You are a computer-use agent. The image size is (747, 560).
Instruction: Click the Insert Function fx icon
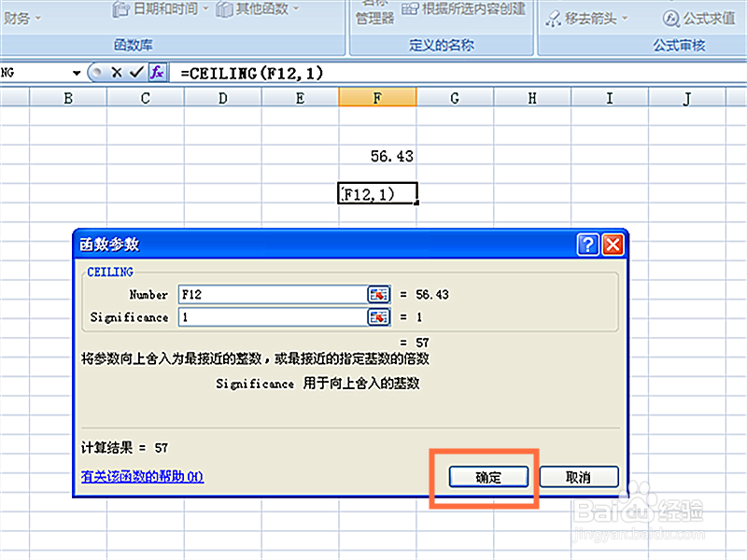pos(157,73)
